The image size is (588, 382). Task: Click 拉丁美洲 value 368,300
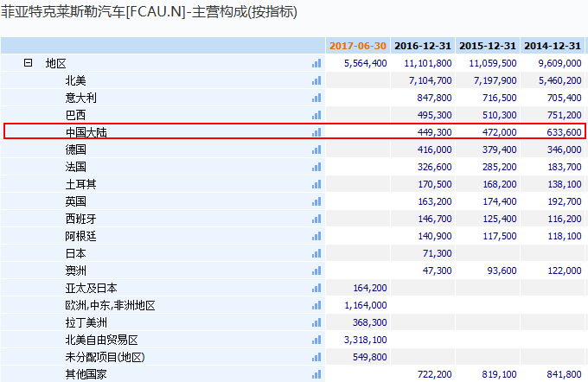tap(370, 322)
